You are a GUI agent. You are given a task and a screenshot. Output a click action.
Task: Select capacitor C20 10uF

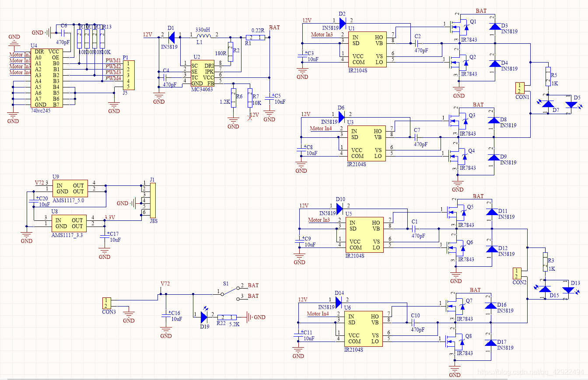click(34, 201)
